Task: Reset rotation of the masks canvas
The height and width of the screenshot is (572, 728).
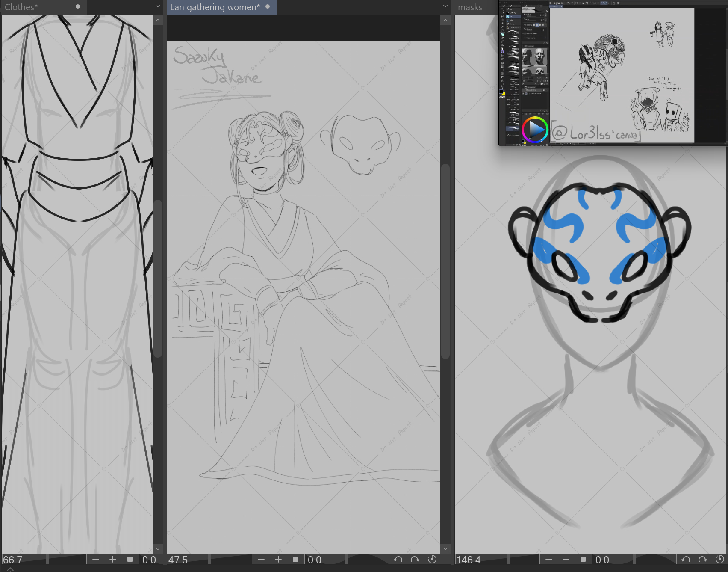Action: pos(719,560)
